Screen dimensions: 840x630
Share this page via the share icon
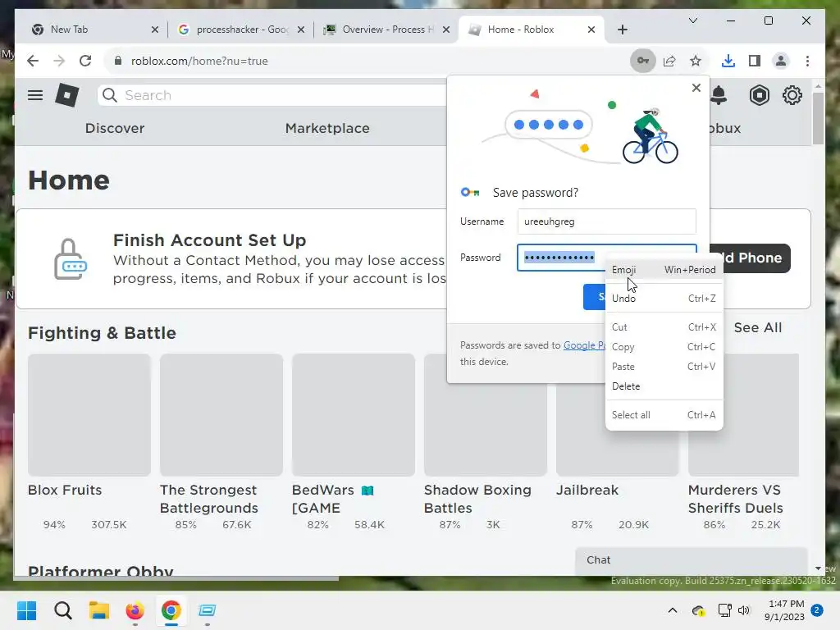[669, 61]
